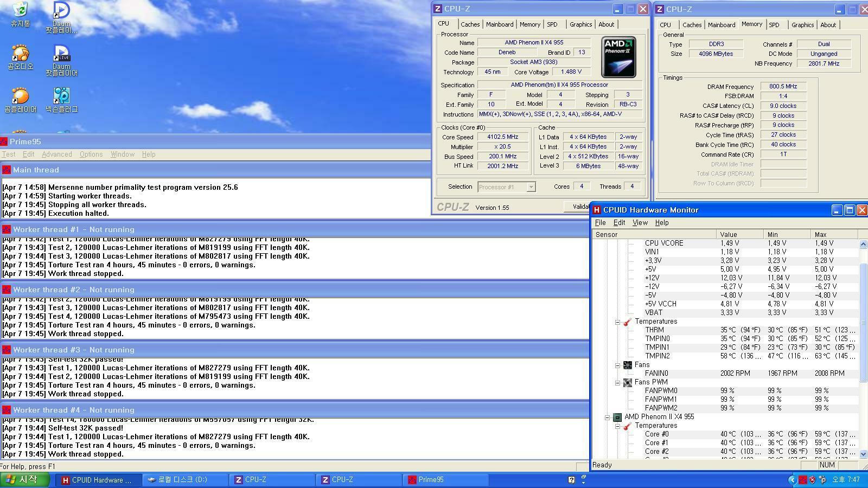Viewport: 868px width, 488px height.
Task: Open the Processor #1 selection dropdown
Action: point(531,187)
